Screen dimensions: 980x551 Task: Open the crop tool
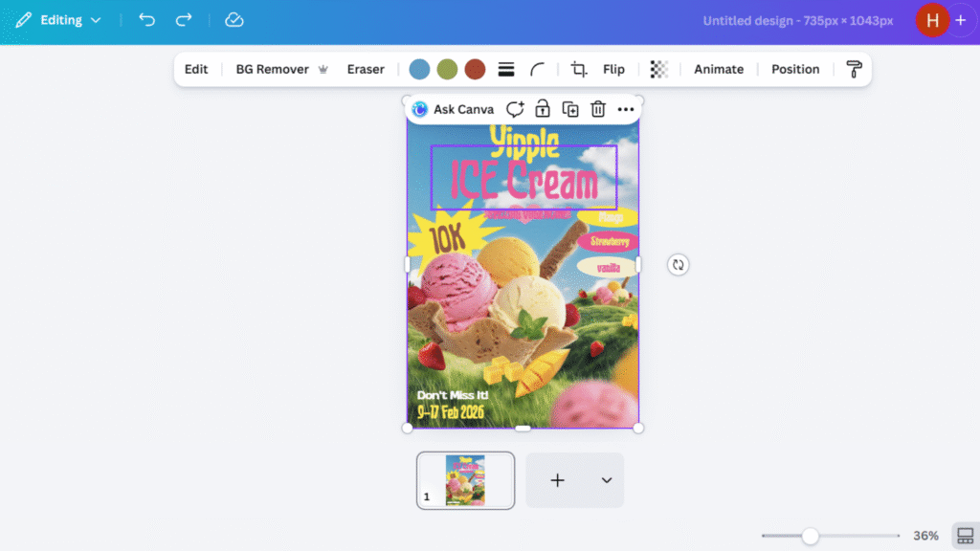(579, 69)
